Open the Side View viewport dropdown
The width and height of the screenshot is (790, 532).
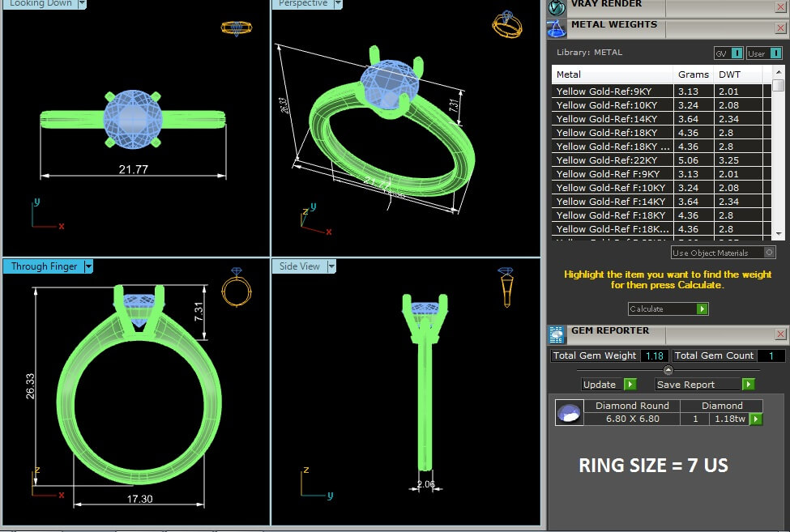click(331, 266)
